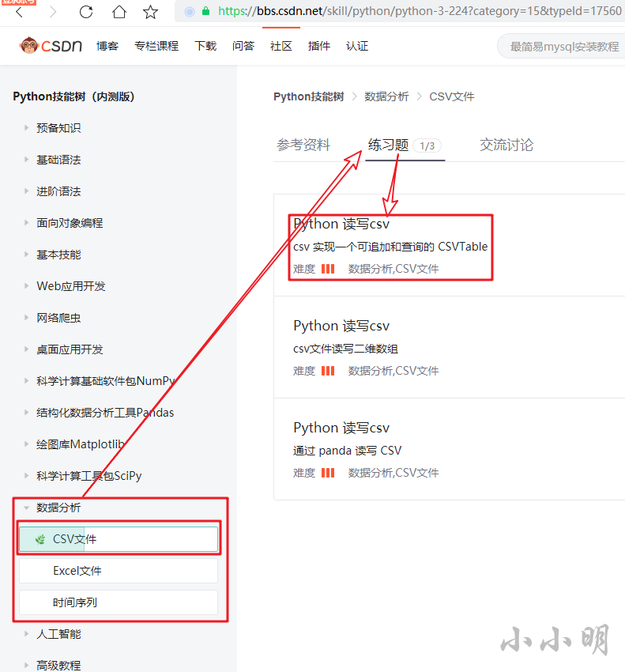625x672 pixels.
Task: Open exercise 实现一个可追加和查询的 CSVTable
Action: pyautogui.click(x=390, y=247)
